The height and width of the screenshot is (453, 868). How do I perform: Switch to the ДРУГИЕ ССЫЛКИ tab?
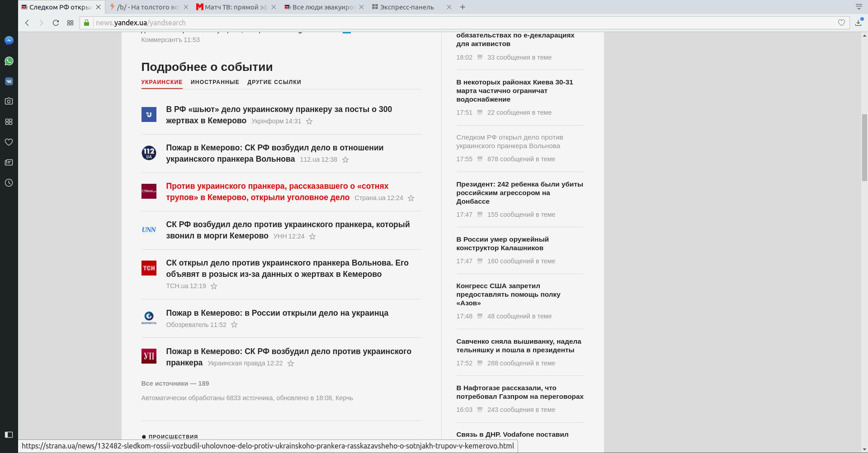point(274,82)
